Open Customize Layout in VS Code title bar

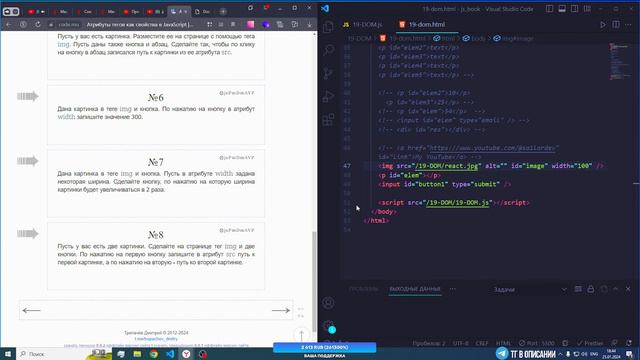pyautogui.click(x=587, y=9)
